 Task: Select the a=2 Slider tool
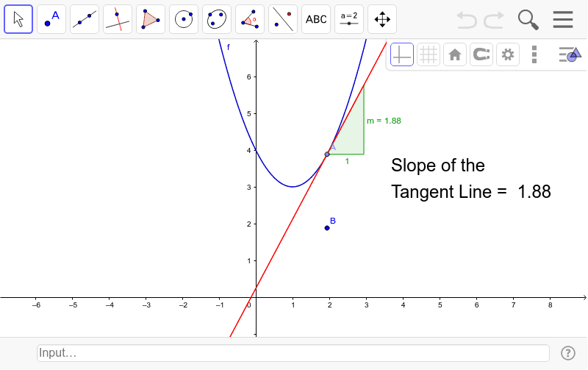pos(349,19)
